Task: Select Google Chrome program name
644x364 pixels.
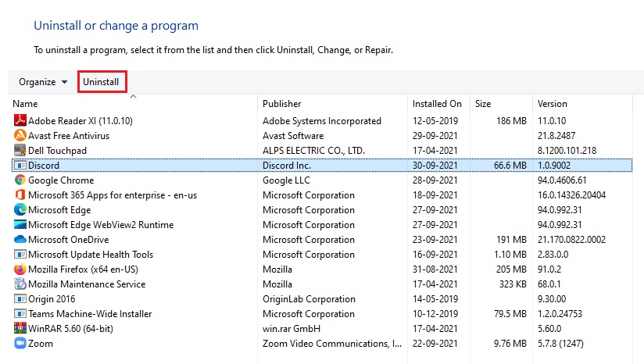Action: point(61,180)
